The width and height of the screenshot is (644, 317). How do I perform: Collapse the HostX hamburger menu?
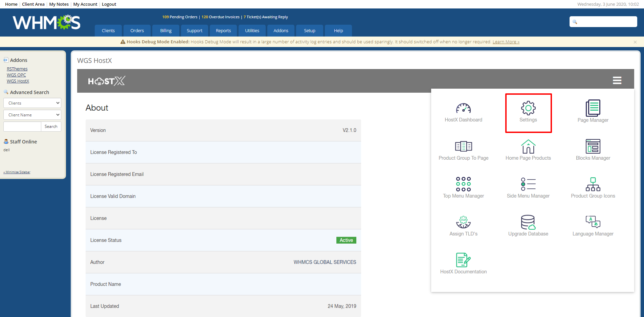click(x=617, y=80)
